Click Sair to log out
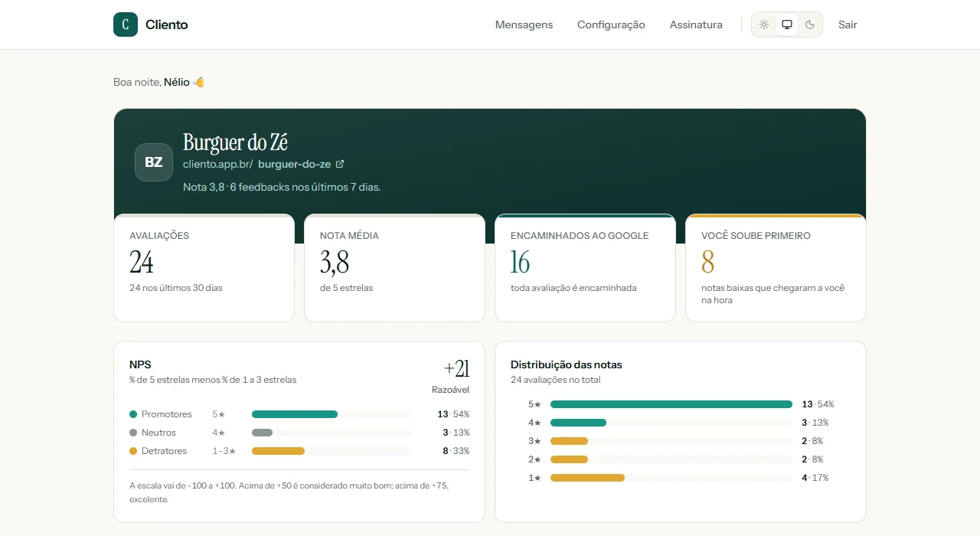This screenshot has width=980, height=536. tap(848, 25)
